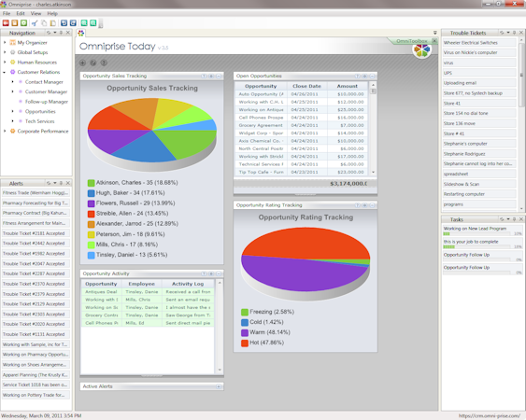Expand the Opportunities tree node
The width and height of the screenshot is (526, 420).
coord(13,111)
